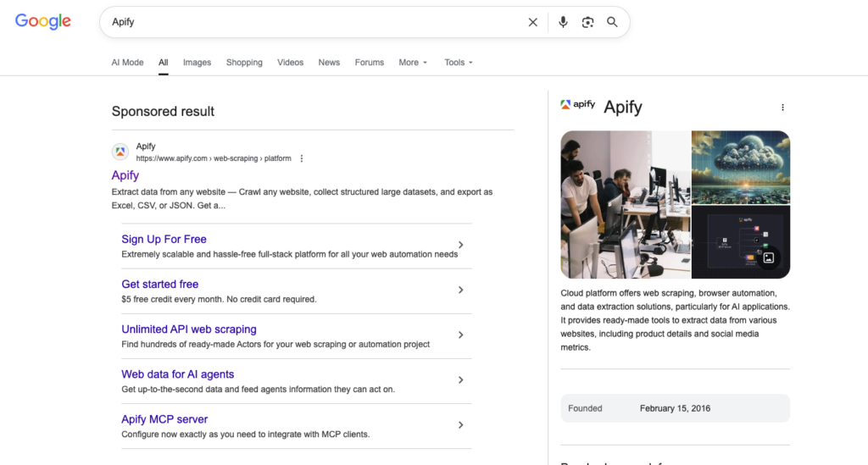Select the All tab
868x465 pixels.
[x=164, y=63]
